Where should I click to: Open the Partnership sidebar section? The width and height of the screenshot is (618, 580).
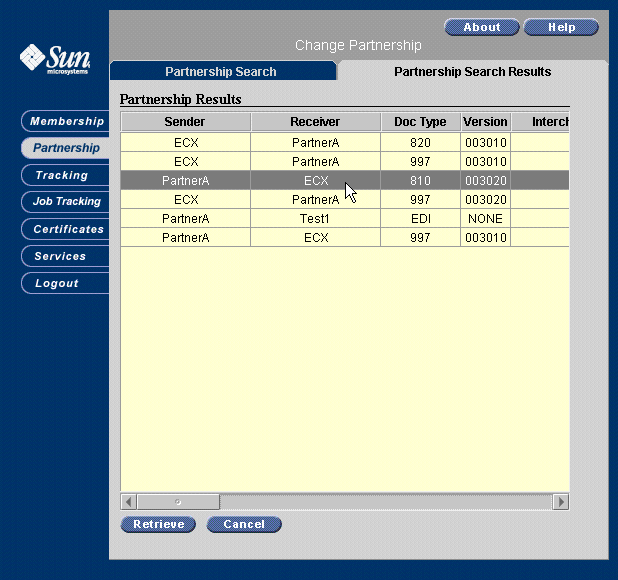point(66,148)
